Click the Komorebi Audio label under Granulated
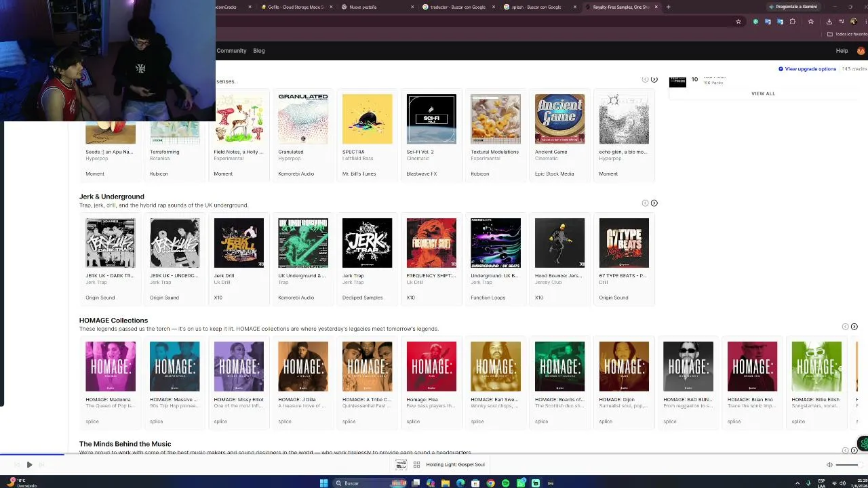This screenshot has height=488, width=868. pyautogui.click(x=296, y=174)
